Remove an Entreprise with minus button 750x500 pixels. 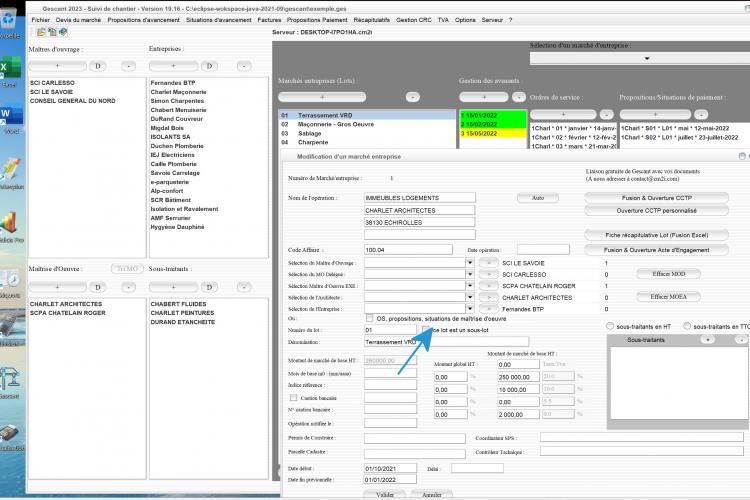click(244, 66)
